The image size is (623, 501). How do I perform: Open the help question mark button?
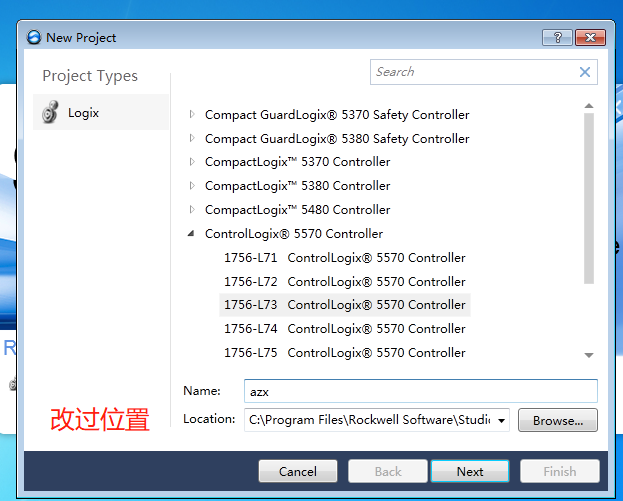point(557,38)
